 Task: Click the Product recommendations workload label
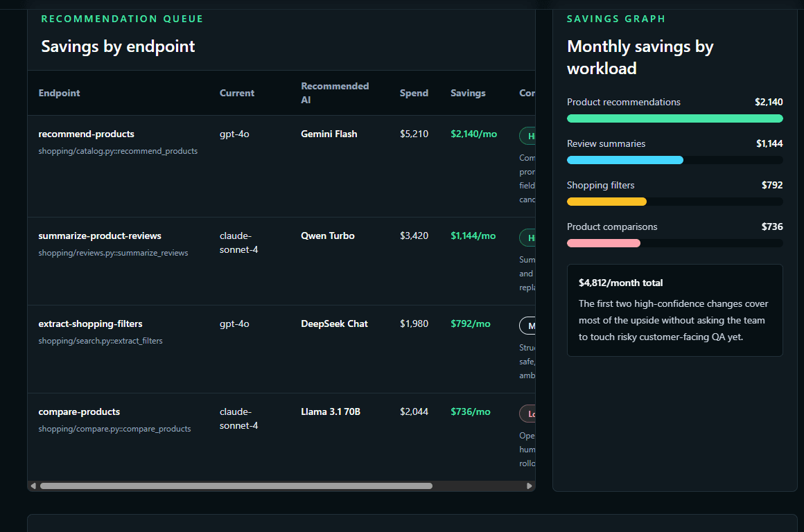(624, 102)
